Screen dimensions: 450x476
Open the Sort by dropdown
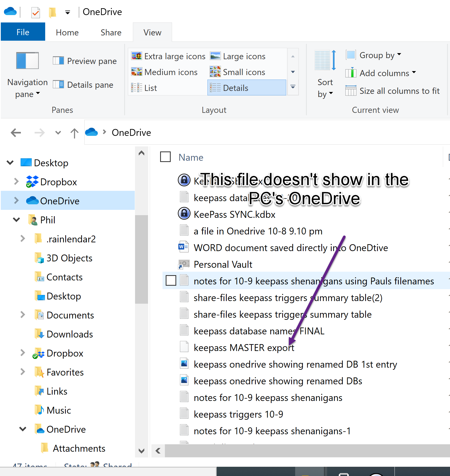pyautogui.click(x=325, y=75)
